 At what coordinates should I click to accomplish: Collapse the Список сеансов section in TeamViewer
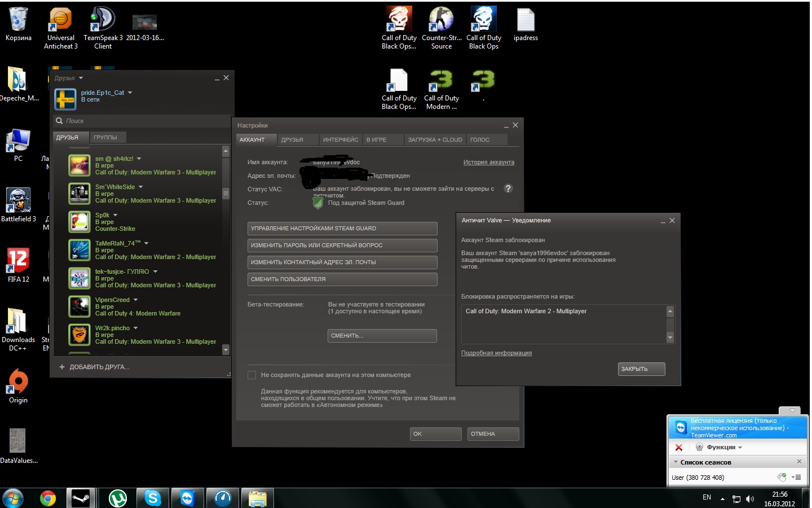676,462
